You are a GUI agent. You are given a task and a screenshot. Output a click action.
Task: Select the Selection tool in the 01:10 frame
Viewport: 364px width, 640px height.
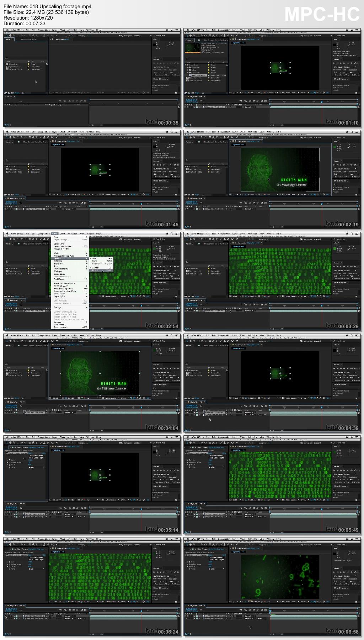point(187,36)
